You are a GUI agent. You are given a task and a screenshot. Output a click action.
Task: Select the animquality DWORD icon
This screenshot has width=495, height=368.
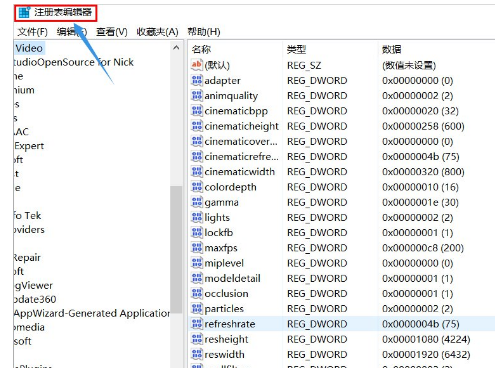pyautogui.click(x=197, y=96)
